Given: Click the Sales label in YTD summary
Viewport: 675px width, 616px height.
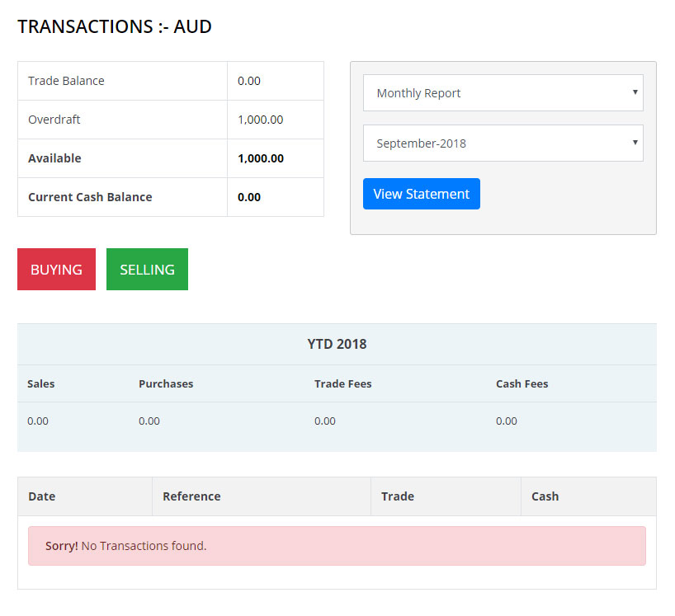Looking at the screenshot, I should (x=41, y=383).
